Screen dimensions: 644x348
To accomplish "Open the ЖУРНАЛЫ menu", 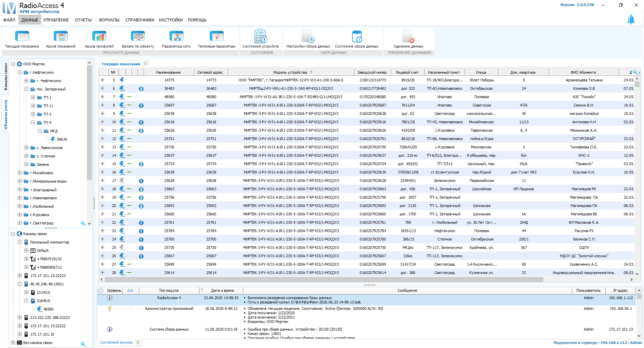I will 109,20.
